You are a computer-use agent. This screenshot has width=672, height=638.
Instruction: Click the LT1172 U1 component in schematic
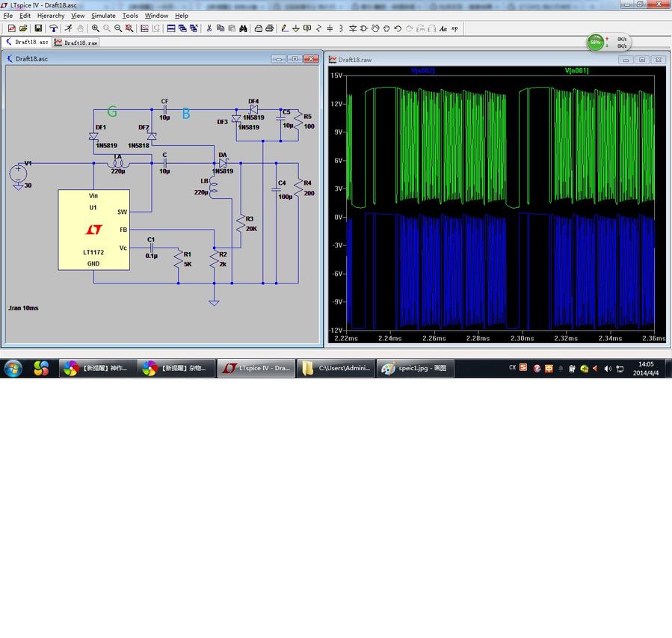pyautogui.click(x=94, y=230)
